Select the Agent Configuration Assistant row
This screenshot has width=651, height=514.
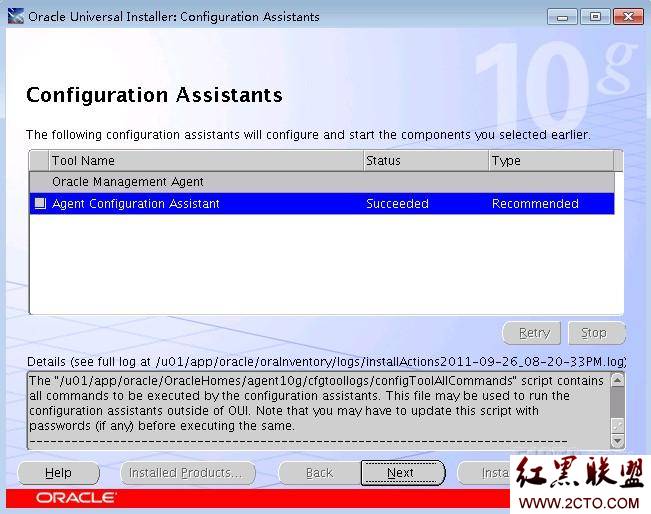(x=200, y=204)
